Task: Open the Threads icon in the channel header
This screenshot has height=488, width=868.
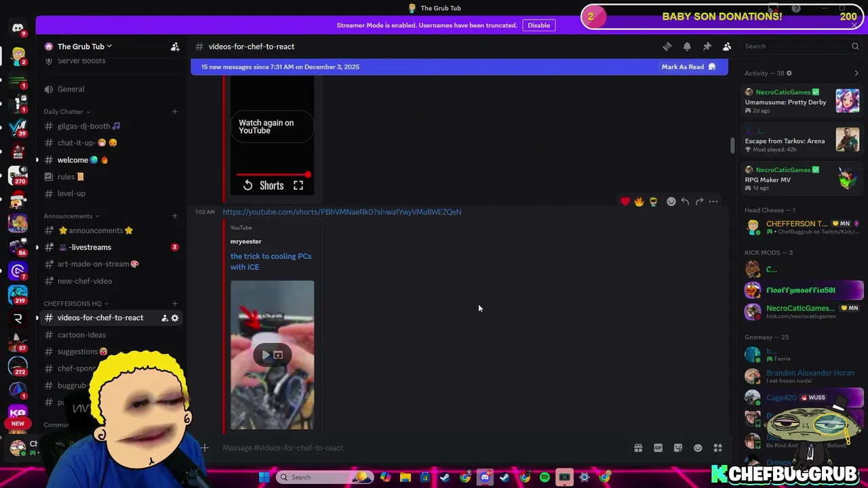Action: [667, 46]
